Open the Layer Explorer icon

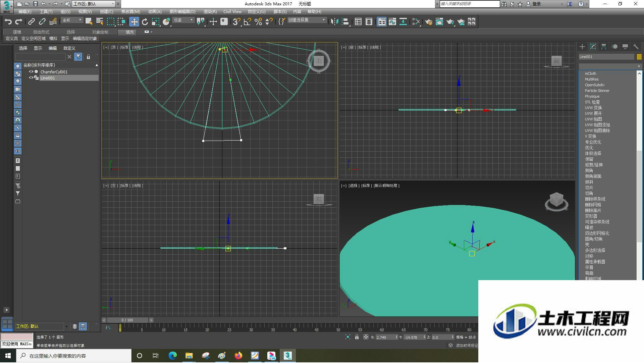[x=369, y=22]
